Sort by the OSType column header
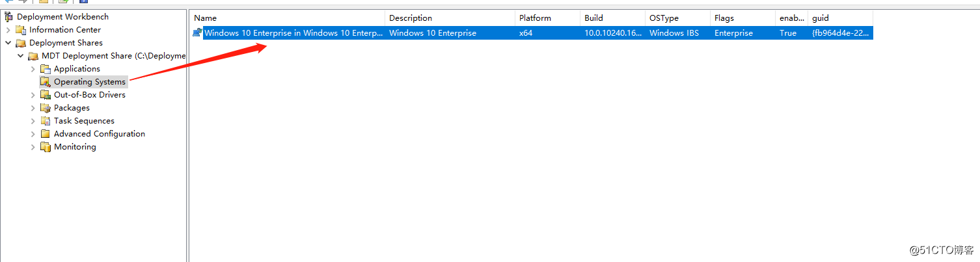The image size is (980, 262). [677, 18]
